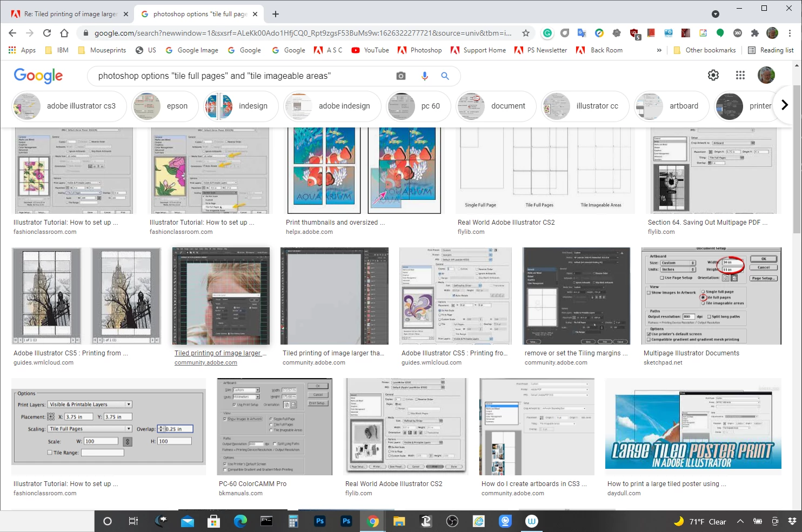
Task: Open Chrome three-dot menu
Action: (790, 33)
